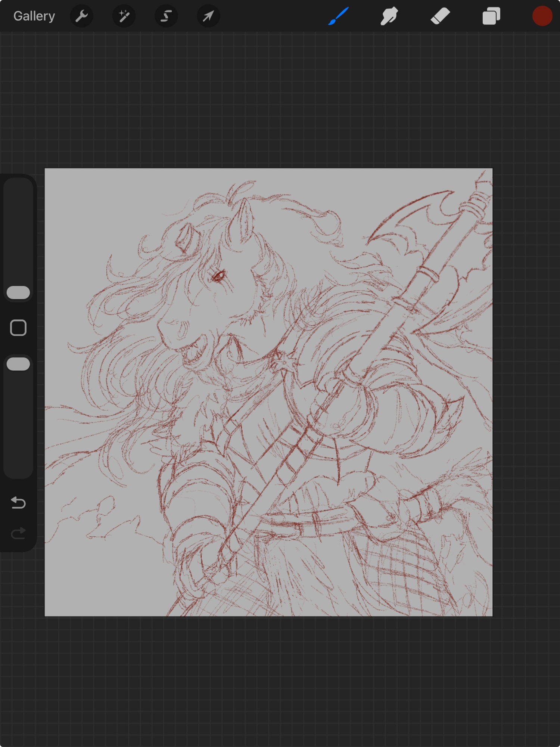Open the red active color swatch

coord(542,16)
